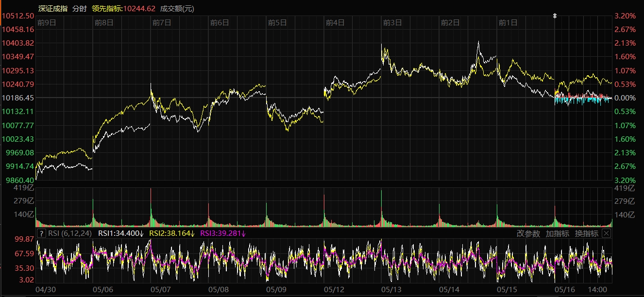
Task: Click the 成交额(元) label
Action: [x=177, y=9]
